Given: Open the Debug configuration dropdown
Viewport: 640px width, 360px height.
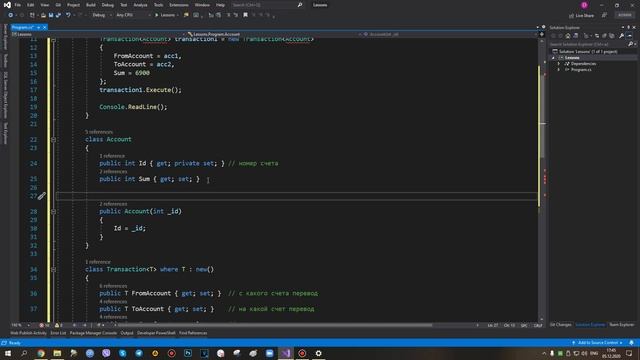Looking at the screenshot, I should pyautogui.click(x=101, y=15).
